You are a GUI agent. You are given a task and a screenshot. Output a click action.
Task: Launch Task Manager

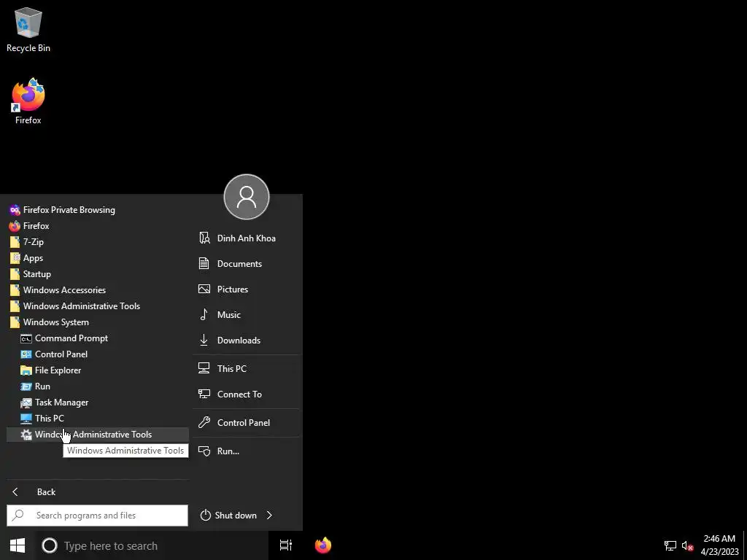[x=98, y=402]
